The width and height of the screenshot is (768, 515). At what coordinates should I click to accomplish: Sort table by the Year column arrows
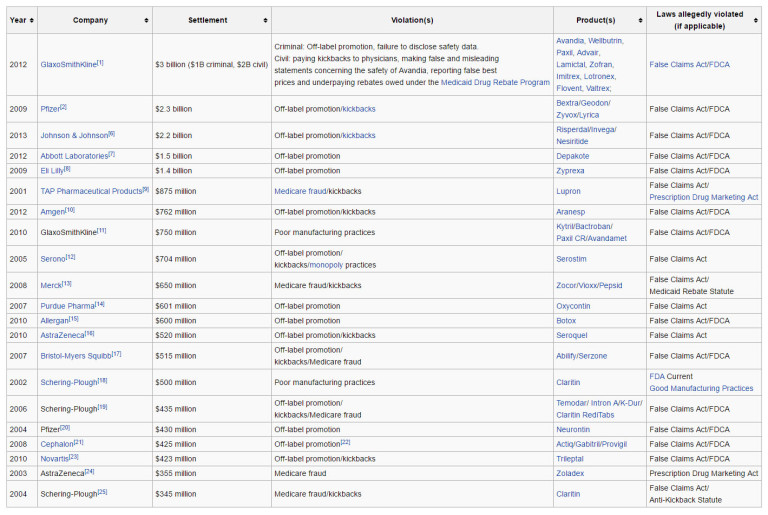(x=31, y=20)
